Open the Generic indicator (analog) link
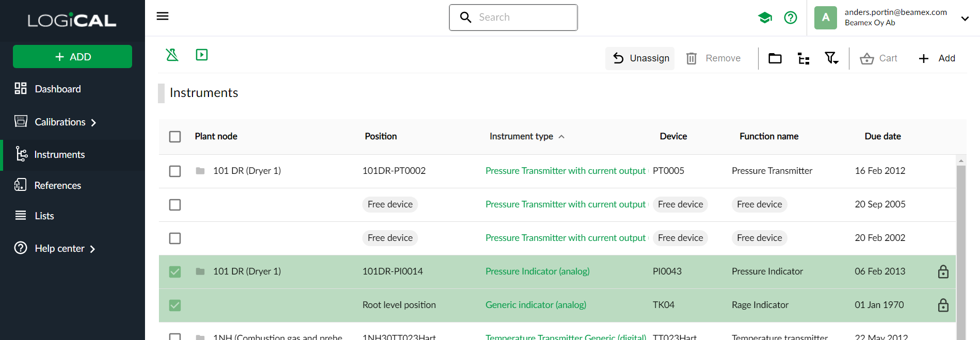Viewport: 980px width, 340px height. [536, 305]
